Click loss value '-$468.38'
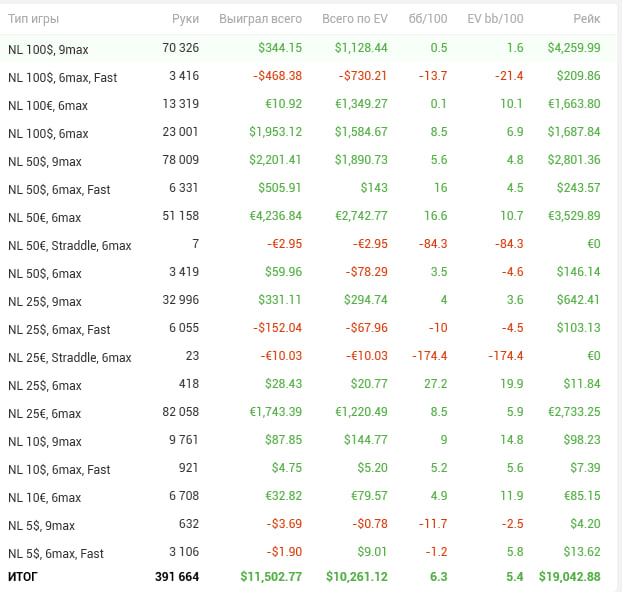622x592 pixels. (x=277, y=76)
